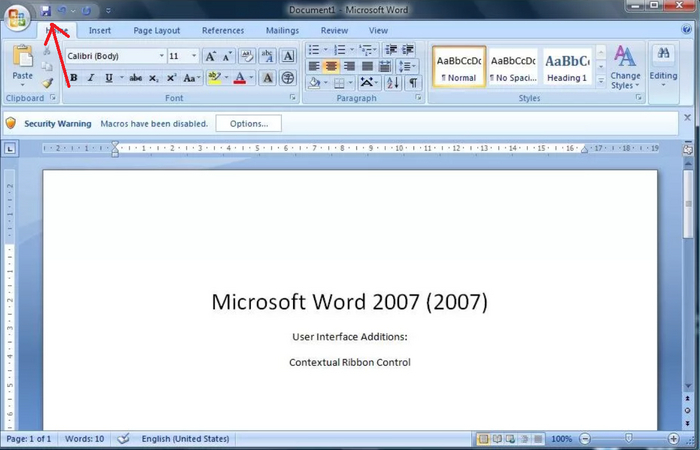Apply numbered list
The height and width of the screenshot is (450, 700).
pos(340,50)
